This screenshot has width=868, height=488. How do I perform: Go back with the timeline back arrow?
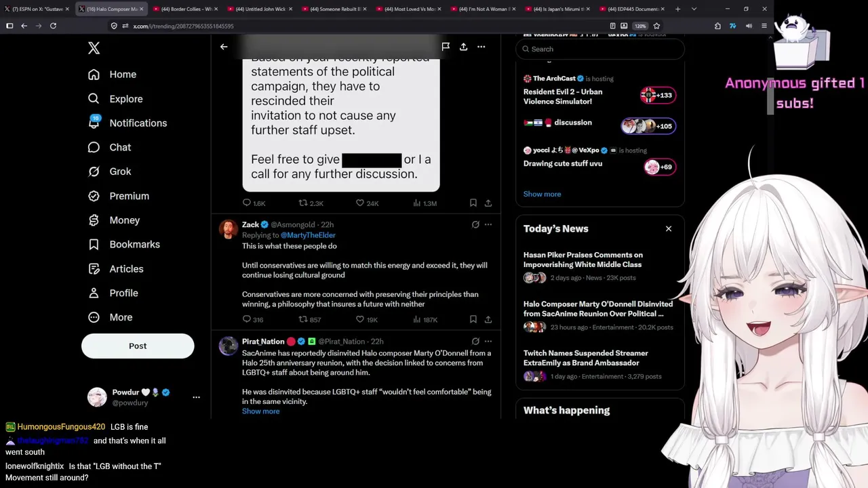point(224,47)
